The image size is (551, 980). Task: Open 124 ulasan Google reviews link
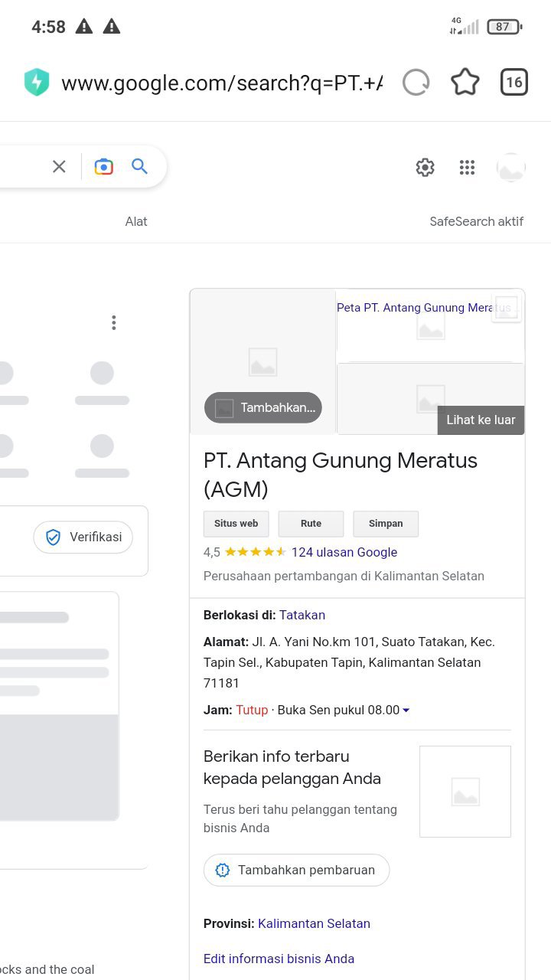[344, 552]
